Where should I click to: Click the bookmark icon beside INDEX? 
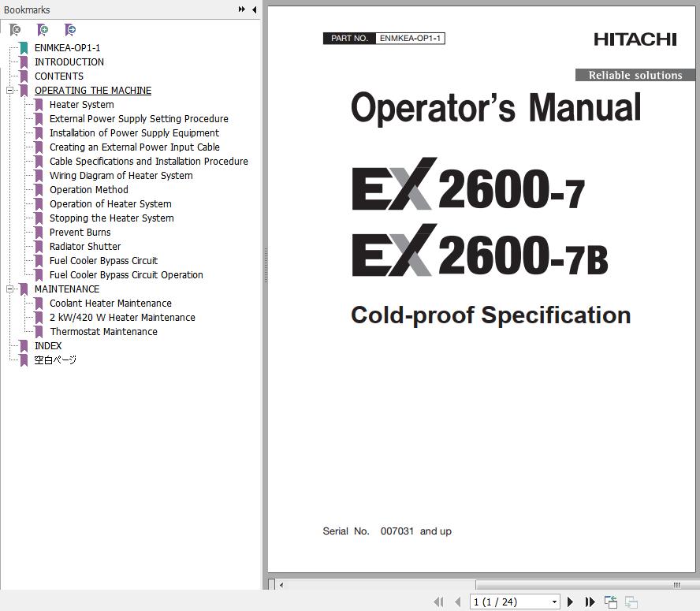point(24,346)
